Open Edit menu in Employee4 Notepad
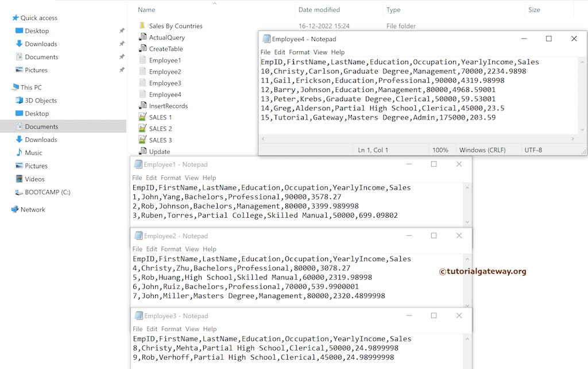This screenshot has height=369, width=588. (x=280, y=52)
